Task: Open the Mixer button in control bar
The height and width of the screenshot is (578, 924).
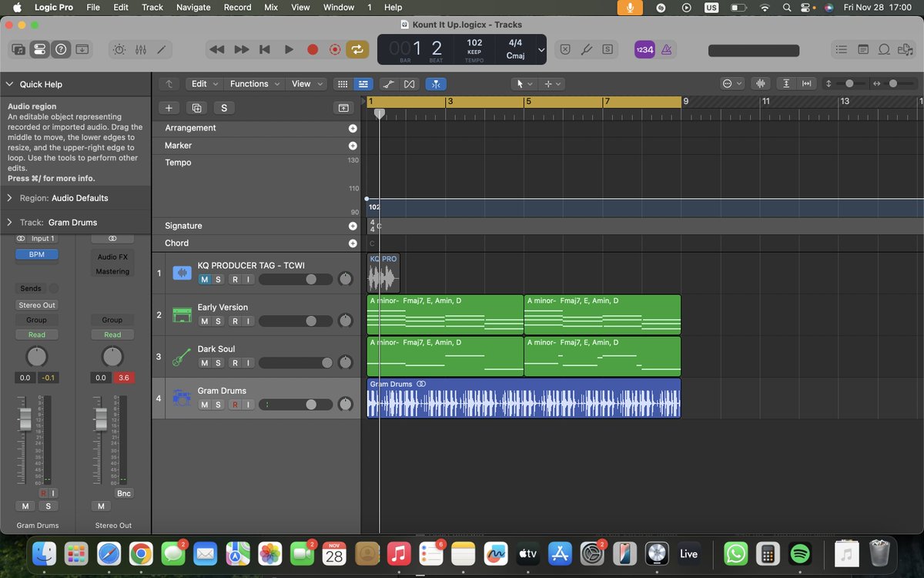Action: click(140, 49)
